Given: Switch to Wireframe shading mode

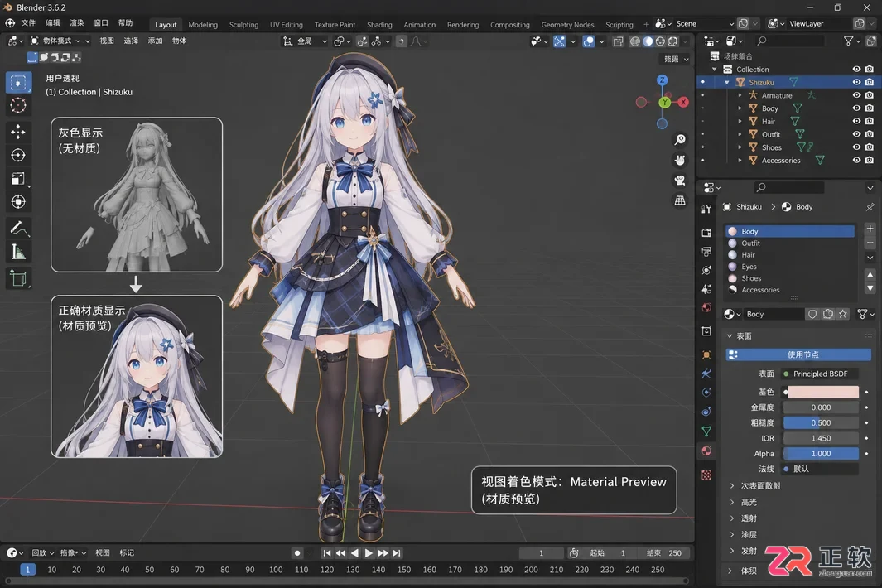Looking at the screenshot, I should tap(635, 41).
